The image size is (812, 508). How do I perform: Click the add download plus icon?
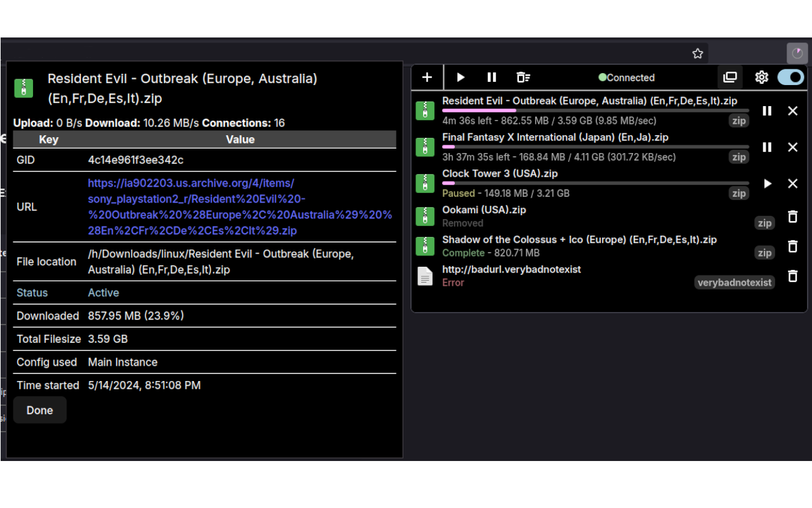point(428,77)
